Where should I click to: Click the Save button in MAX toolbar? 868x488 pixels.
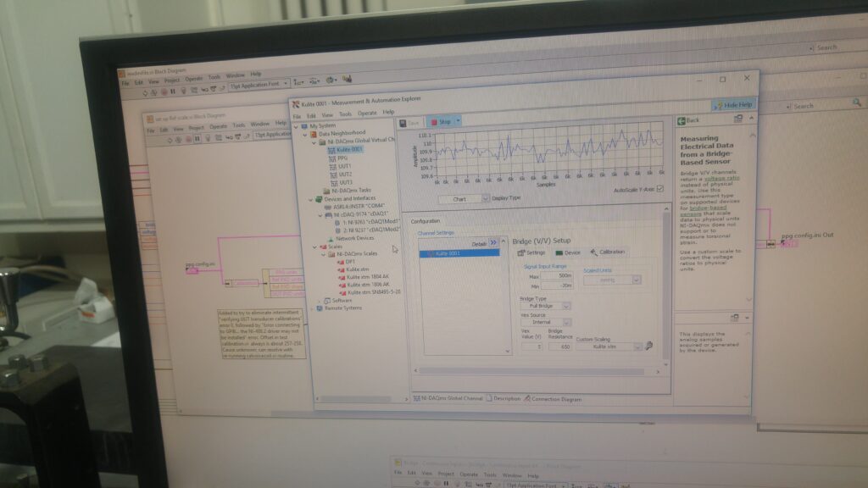(409, 123)
